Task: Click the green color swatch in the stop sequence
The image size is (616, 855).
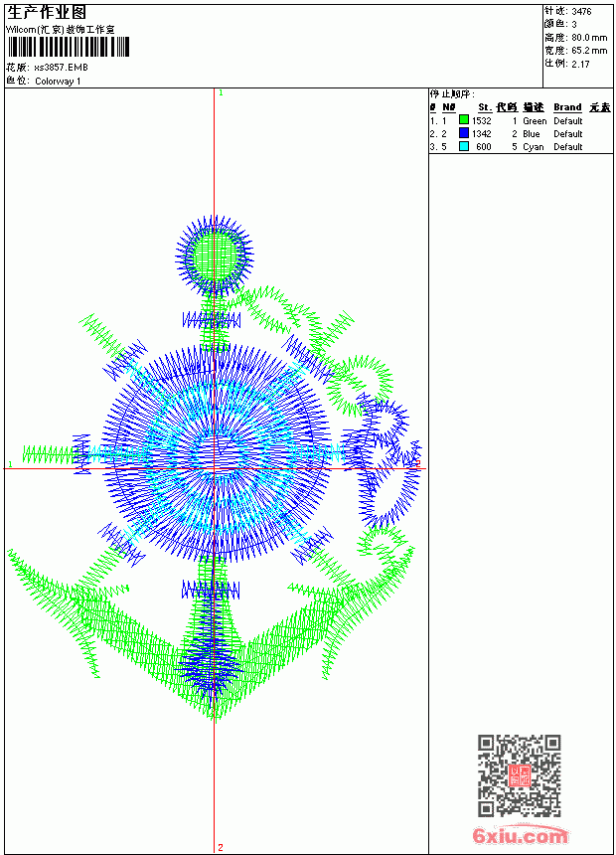Action: pos(463,120)
